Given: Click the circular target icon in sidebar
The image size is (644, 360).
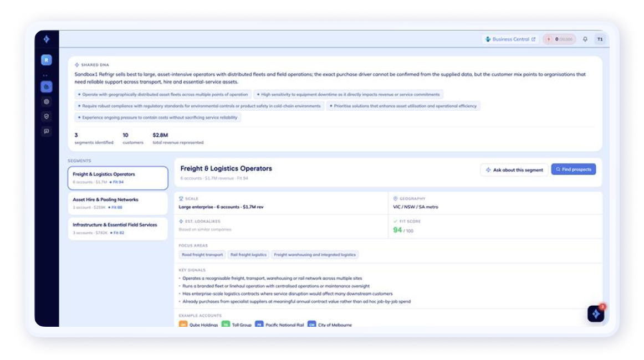Looking at the screenshot, I should [x=47, y=102].
